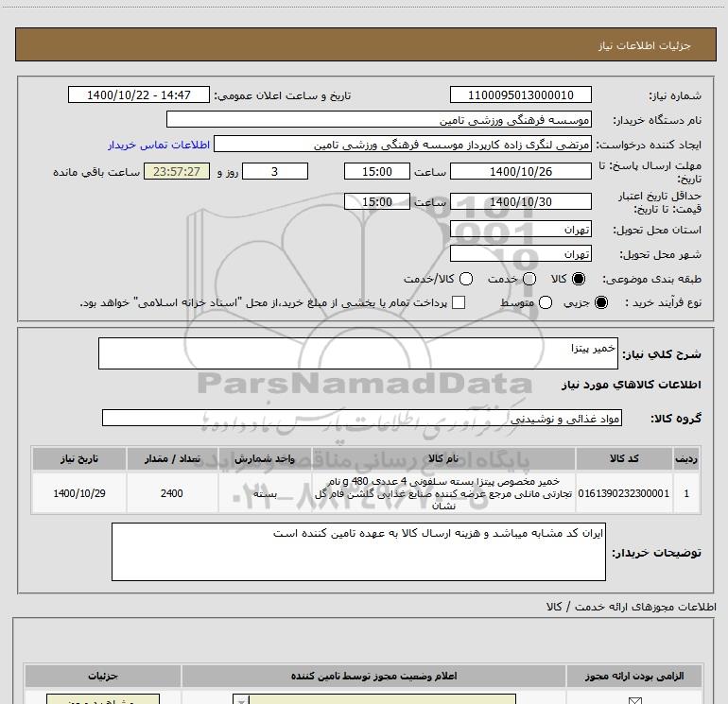This screenshot has width=728, height=704.
Task: Click the goods group field مواد غذائی و نوشیدنی
Action: pos(362,418)
